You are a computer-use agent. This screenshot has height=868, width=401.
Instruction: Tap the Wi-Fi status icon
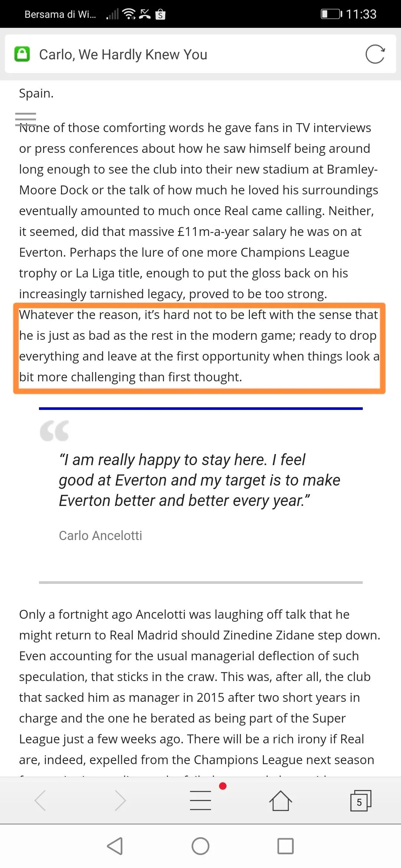pyautogui.click(x=129, y=14)
